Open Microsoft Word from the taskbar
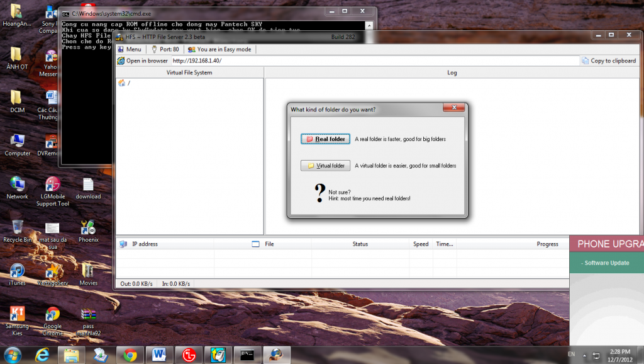Viewport: 644px width, 364px height. (158, 355)
